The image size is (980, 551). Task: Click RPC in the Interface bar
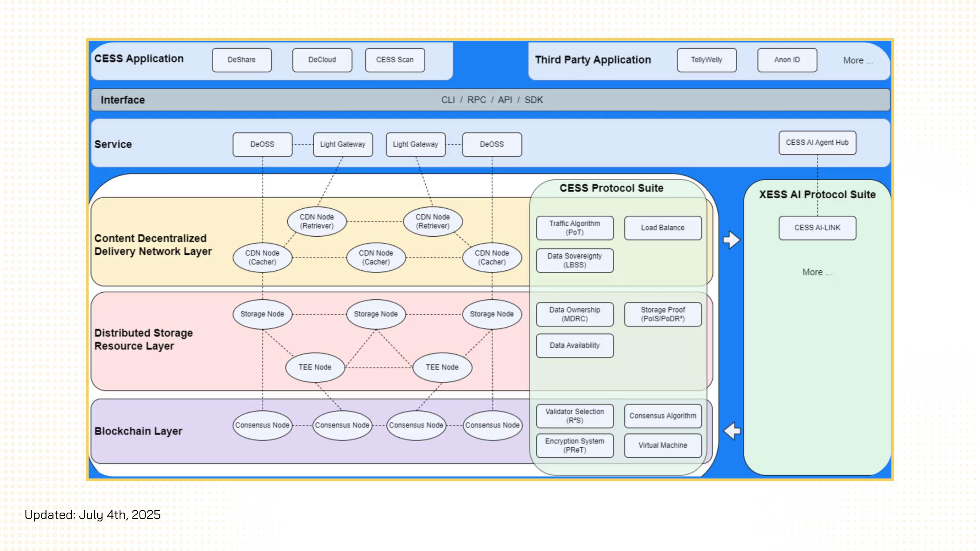tap(477, 100)
